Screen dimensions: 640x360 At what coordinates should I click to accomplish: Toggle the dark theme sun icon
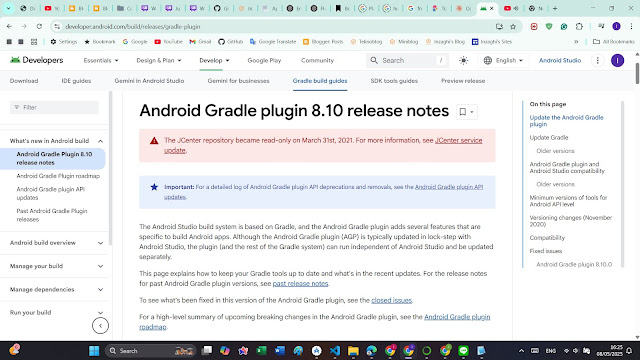(x=463, y=60)
